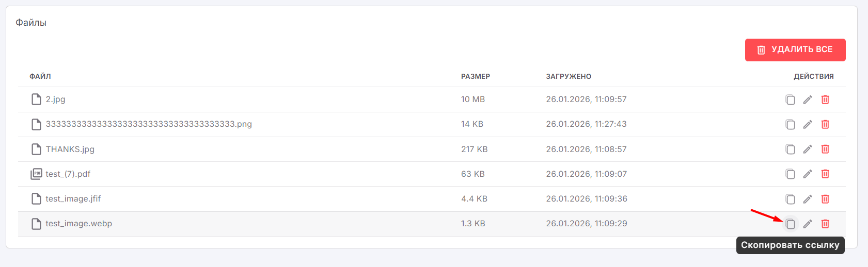Edit the 2.jpg file entry
Image resolution: width=868 pixels, height=267 pixels.
(808, 99)
